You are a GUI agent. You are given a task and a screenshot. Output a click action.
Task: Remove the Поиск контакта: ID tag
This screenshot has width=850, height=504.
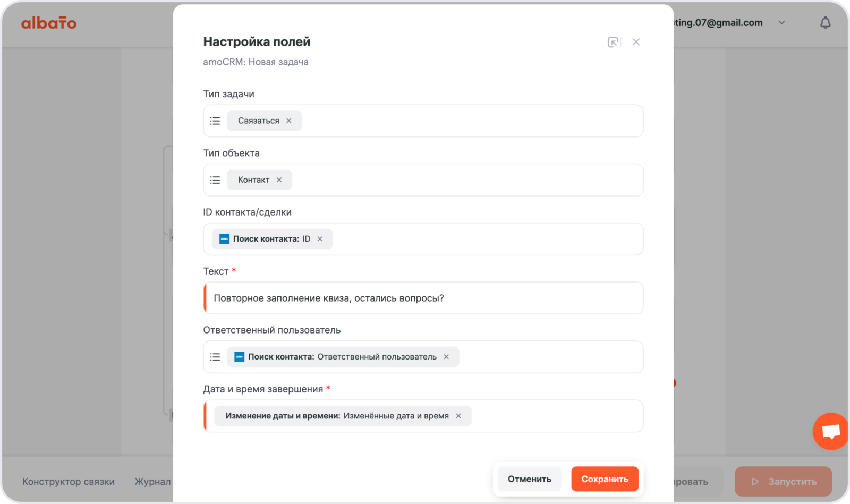coord(320,239)
